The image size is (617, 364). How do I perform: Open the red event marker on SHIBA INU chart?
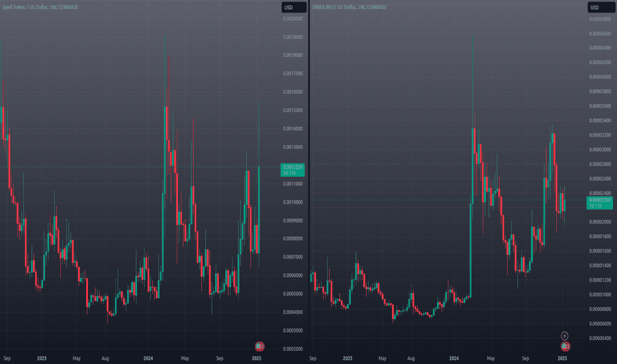point(565,346)
